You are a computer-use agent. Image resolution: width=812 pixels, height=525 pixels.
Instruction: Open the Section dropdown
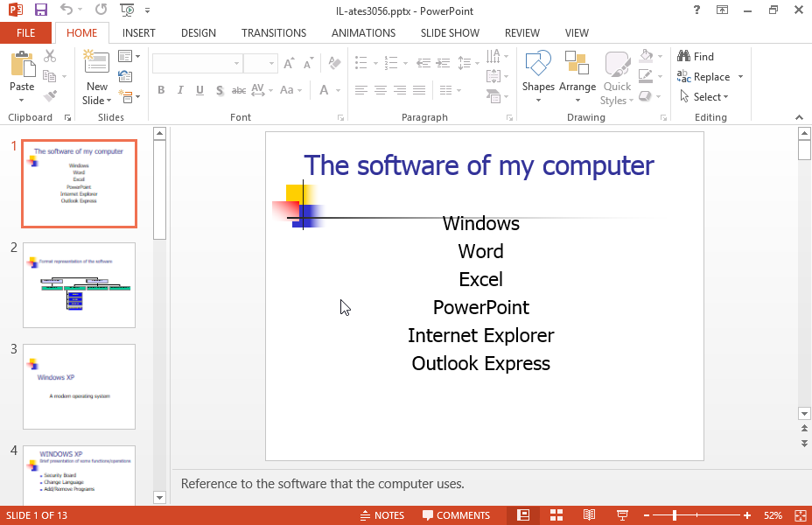129,96
